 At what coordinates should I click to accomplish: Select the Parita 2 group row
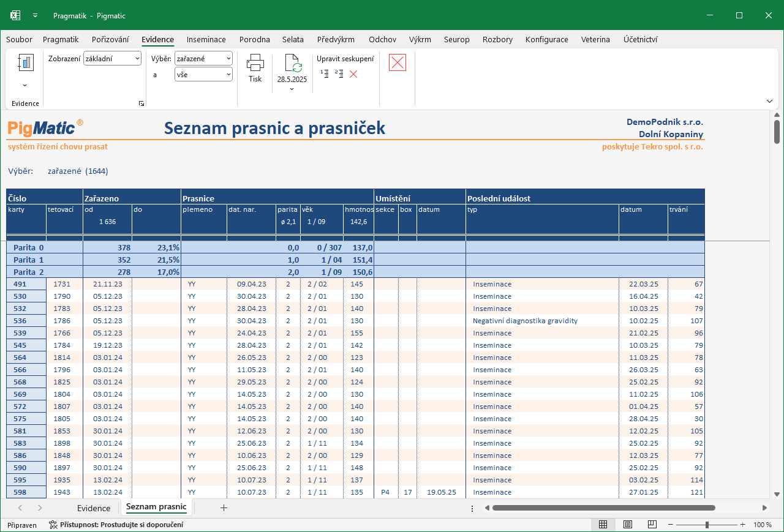tap(355, 272)
